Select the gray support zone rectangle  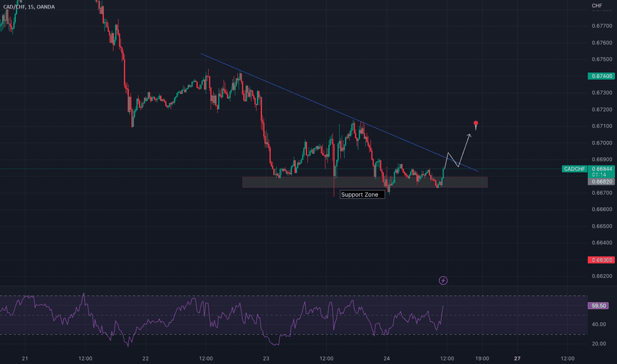(365, 182)
